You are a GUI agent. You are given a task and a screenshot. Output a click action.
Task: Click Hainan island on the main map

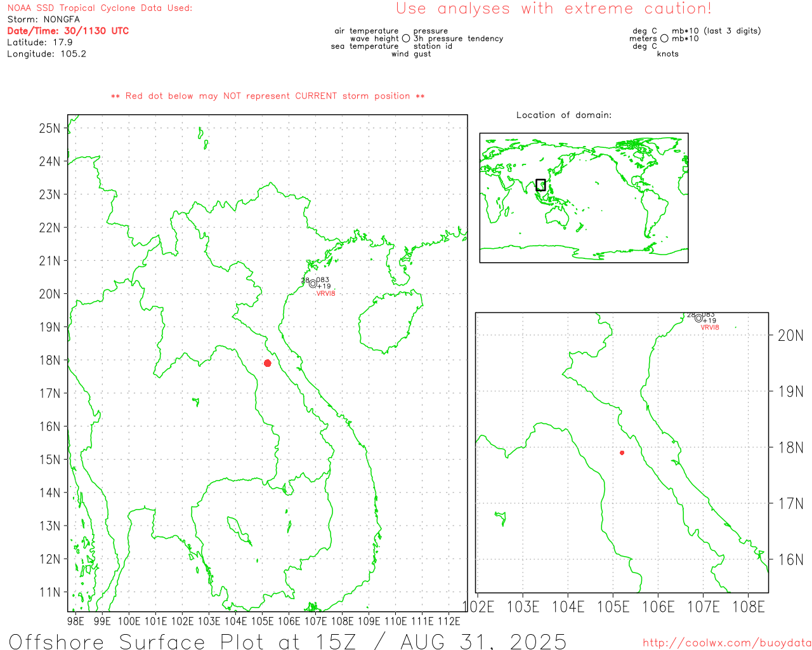pos(390,321)
